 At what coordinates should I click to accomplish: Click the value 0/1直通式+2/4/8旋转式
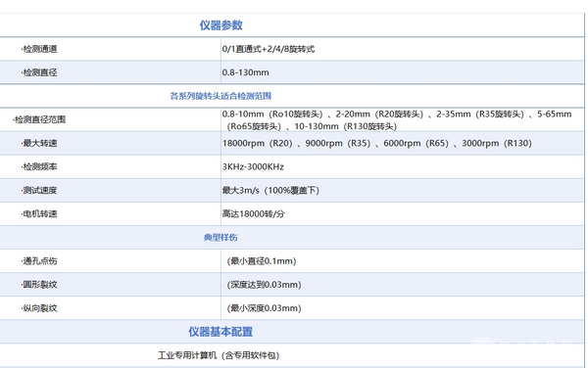click(269, 49)
